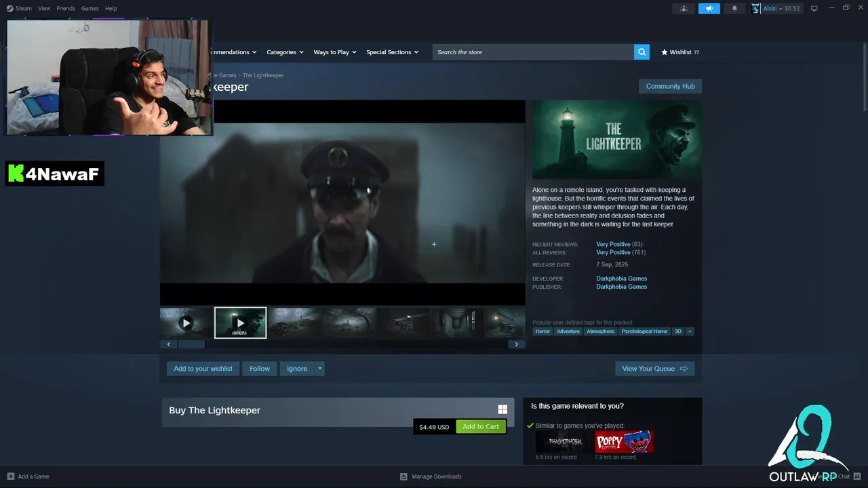Click The Lightkeeper breadcrumb link

tap(263, 75)
